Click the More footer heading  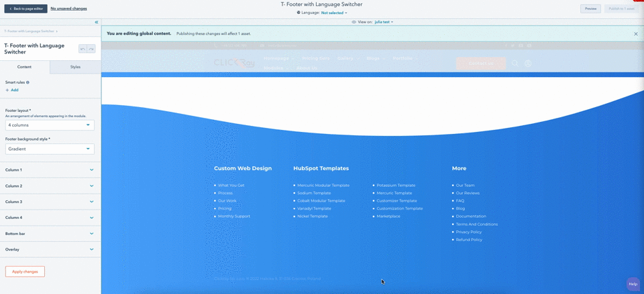coord(459,169)
